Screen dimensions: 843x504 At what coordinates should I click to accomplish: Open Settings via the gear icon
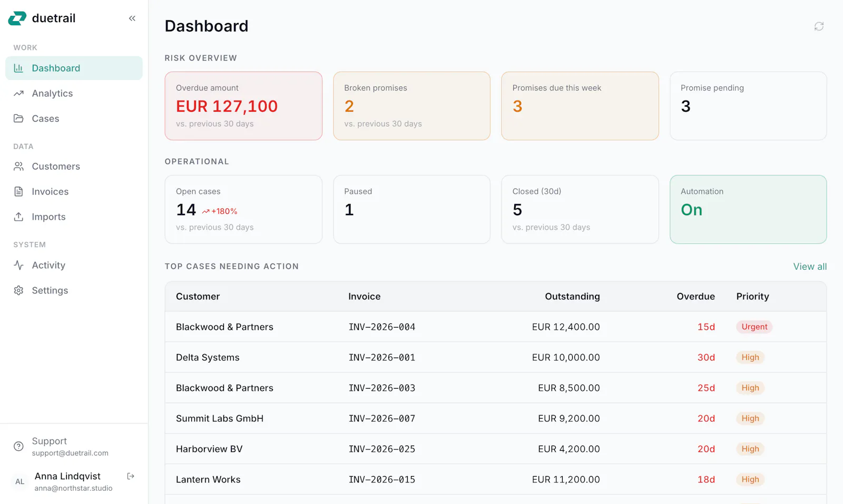click(18, 290)
